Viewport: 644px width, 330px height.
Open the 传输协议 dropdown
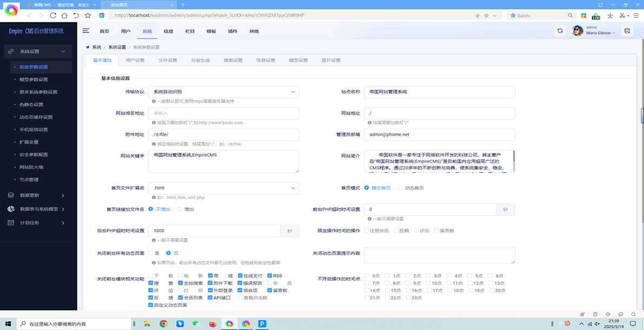223,92
